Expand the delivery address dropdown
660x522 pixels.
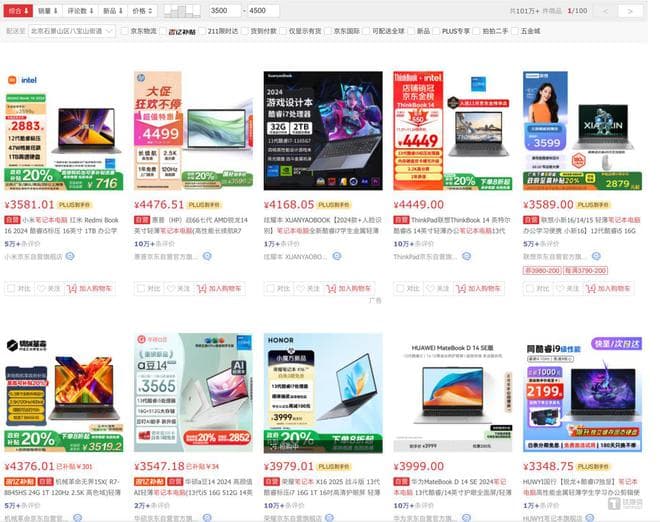(x=72, y=31)
